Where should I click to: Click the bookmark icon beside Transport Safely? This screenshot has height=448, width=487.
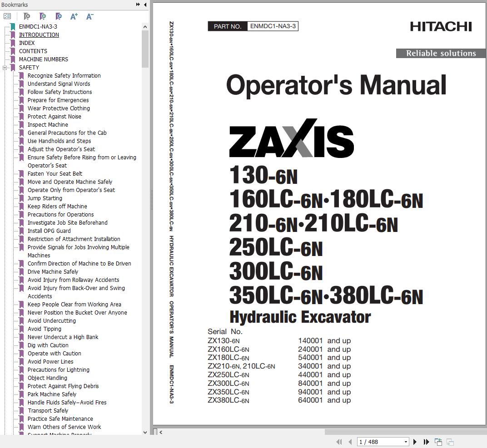click(x=21, y=410)
